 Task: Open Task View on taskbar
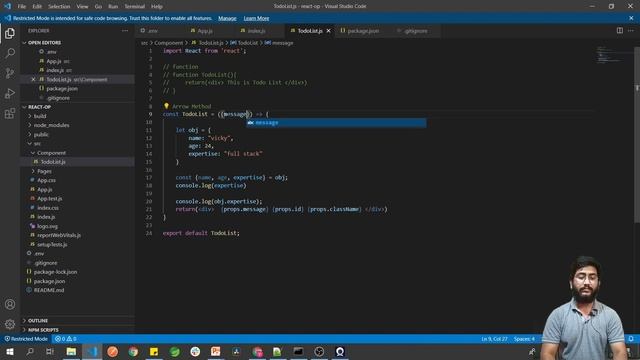[50, 351]
